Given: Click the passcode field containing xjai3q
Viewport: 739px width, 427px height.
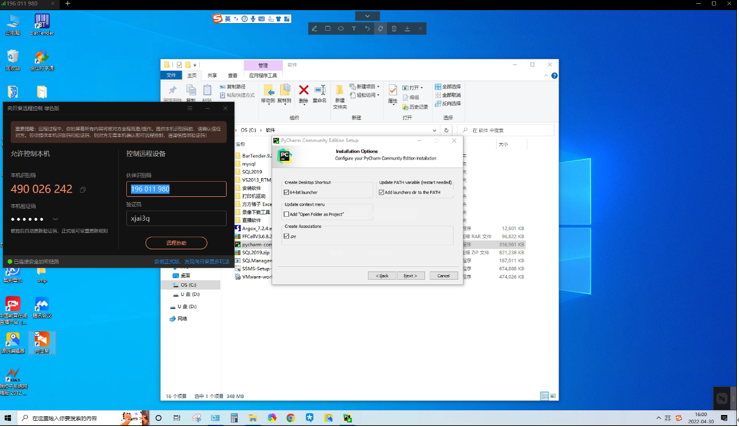Looking at the screenshot, I should point(176,218).
